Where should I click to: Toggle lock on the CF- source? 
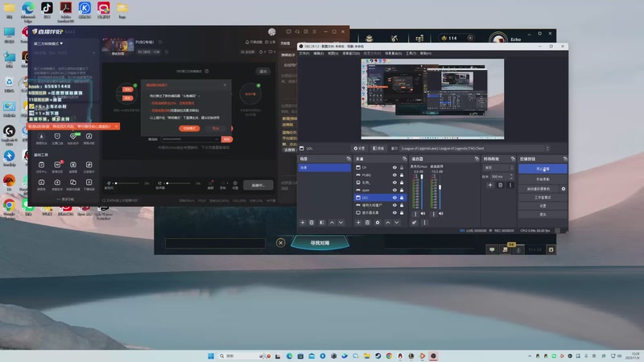(x=402, y=167)
